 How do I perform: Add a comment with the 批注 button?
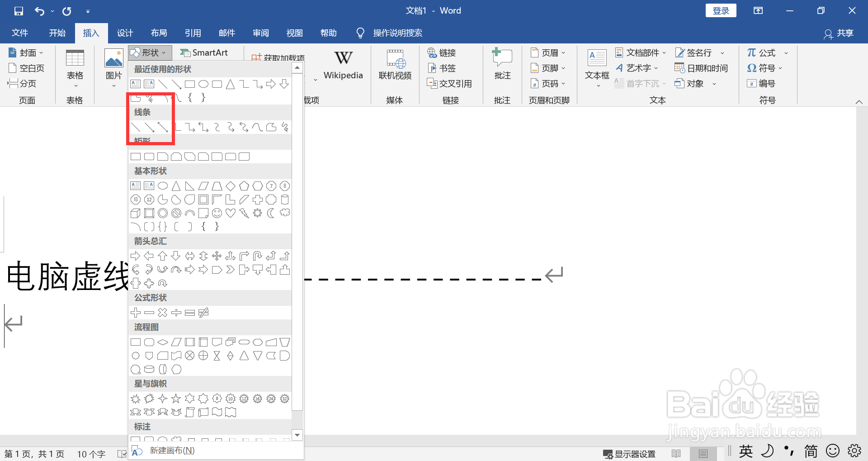click(x=502, y=65)
